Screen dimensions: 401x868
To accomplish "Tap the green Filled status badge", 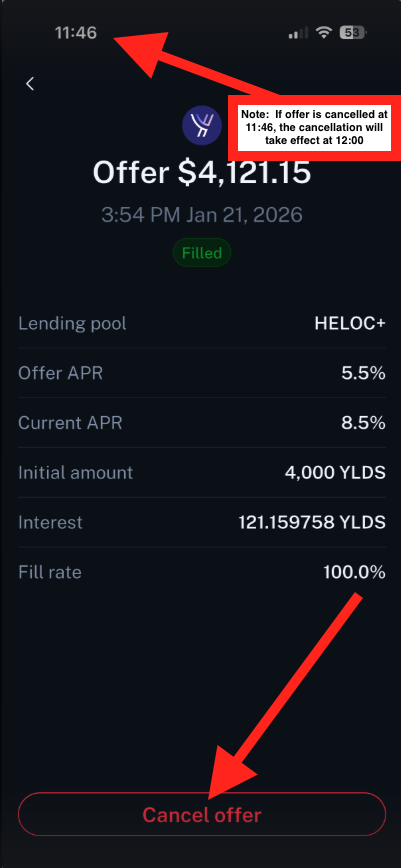I will point(202,253).
